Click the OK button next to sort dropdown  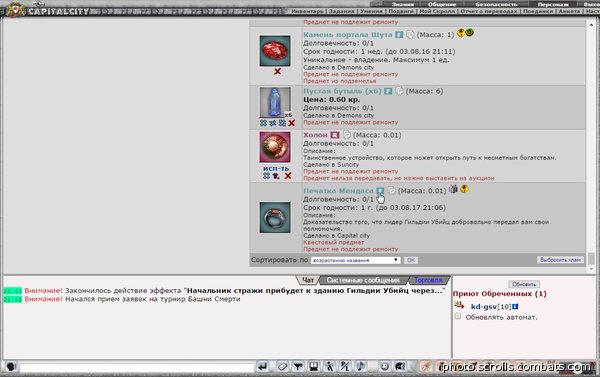(411, 260)
